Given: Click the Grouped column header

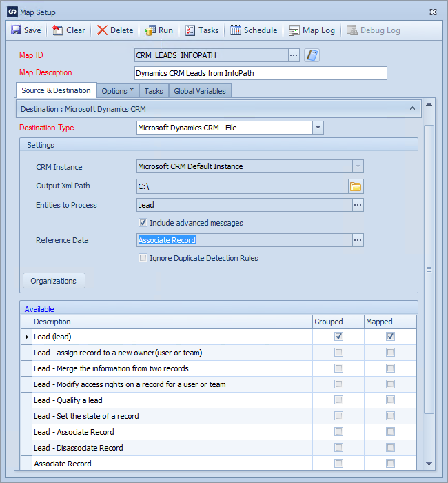Looking at the screenshot, I should pos(338,322).
